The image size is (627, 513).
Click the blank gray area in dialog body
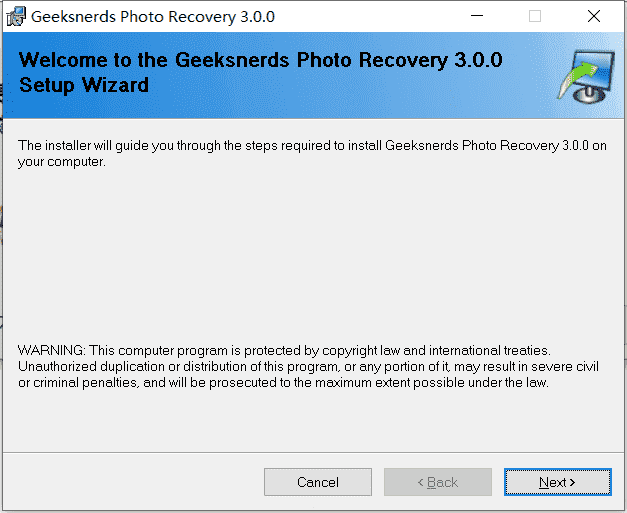(x=312, y=256)
